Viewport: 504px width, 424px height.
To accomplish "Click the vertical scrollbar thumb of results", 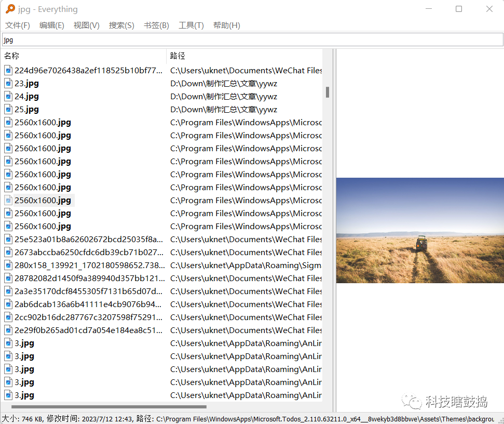I will pyautogui.click(x=328, y=92).
